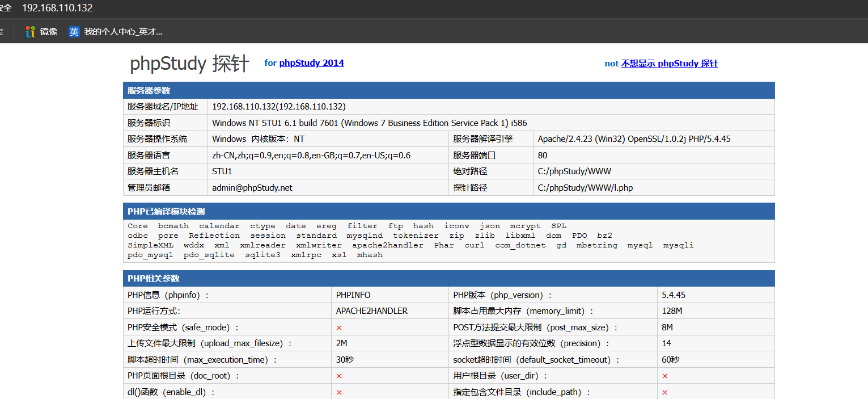Click the 服务器操作系统 label
Image resolution: width=868 pixels, height=399 pixels.
tap(157, 139)
